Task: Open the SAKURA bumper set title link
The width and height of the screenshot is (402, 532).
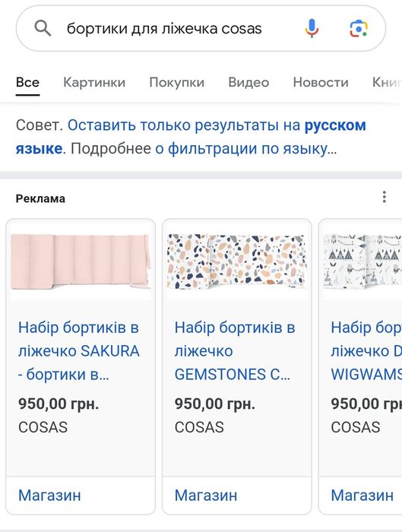Action: (79, 351)
